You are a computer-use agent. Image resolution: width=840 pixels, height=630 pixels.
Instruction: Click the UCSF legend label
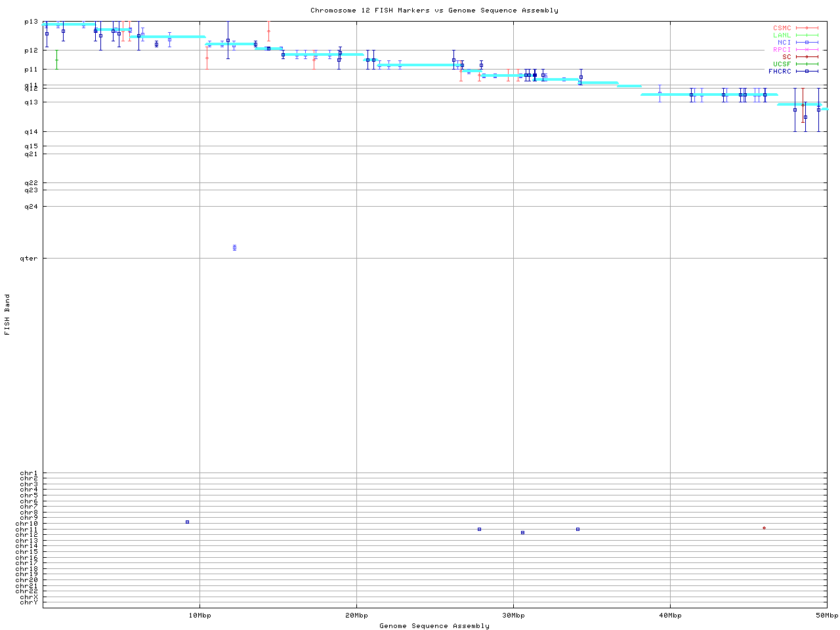[x=782, y=64]
